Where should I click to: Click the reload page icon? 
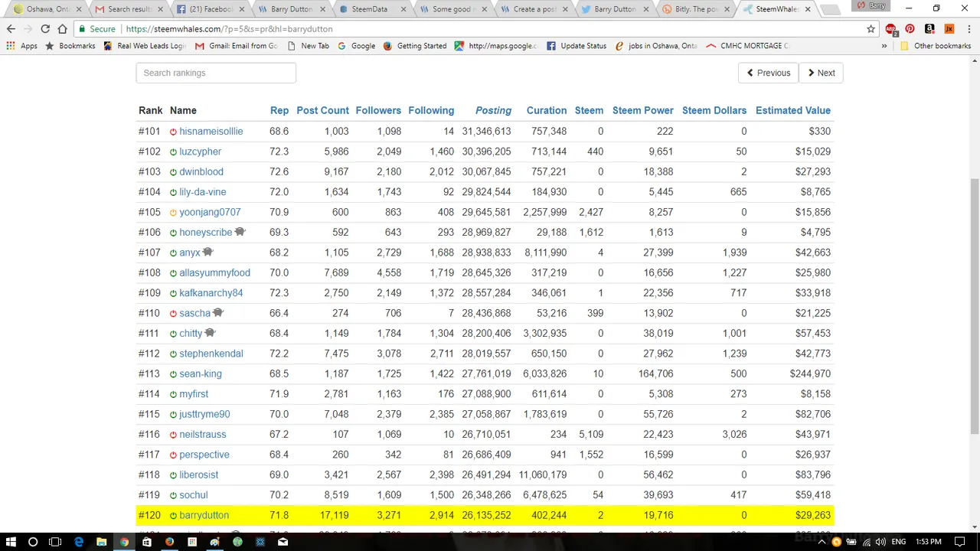click(x=45, y=29)
